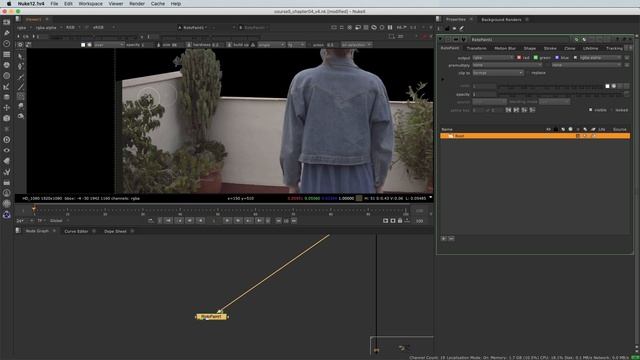Screen dimensions: 640x360
Task: Toggle the red channel checkbox
Action: click(519, 58)
